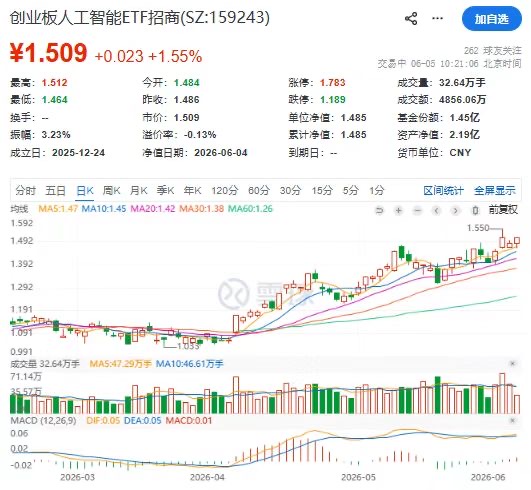Open the 前复权 adjustment dropdown

tap(503, 210)
